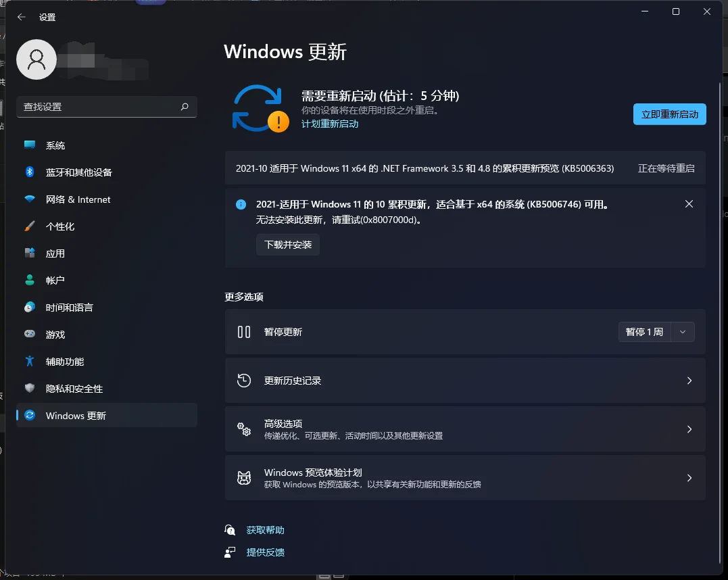Expand 高级选项 chevron arrow
The width and height of the screenshot is (728, 580).
[x=689, y=429]
